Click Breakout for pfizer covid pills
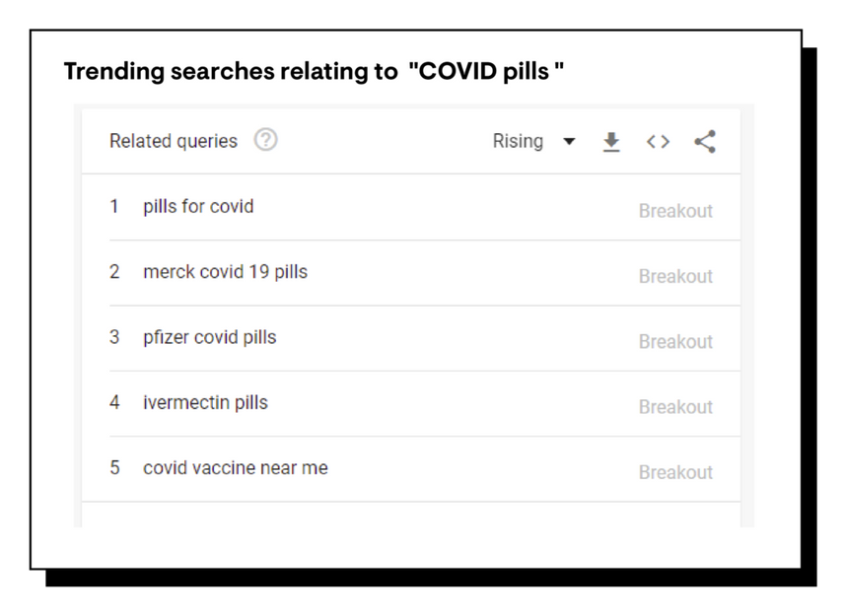The image size is (844, 616). point(676,341)
